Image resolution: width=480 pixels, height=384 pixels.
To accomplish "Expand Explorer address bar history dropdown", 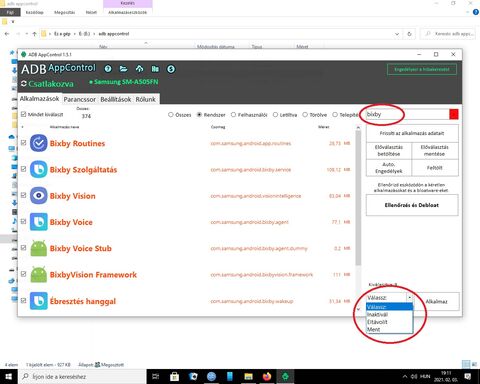I will coord(397,34).
